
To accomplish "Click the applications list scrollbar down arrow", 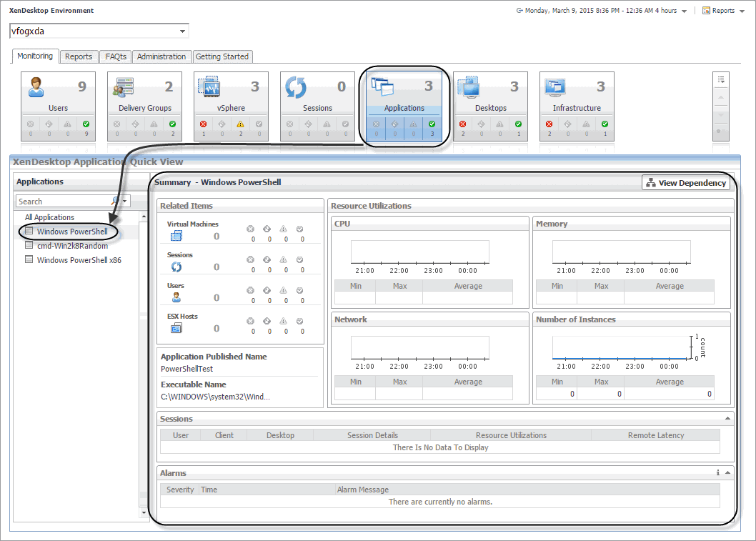I will click(144, 512).
